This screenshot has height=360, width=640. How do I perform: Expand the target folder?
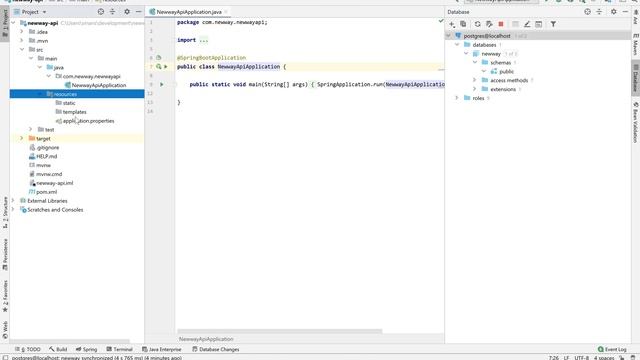click(x=22, y=138)
